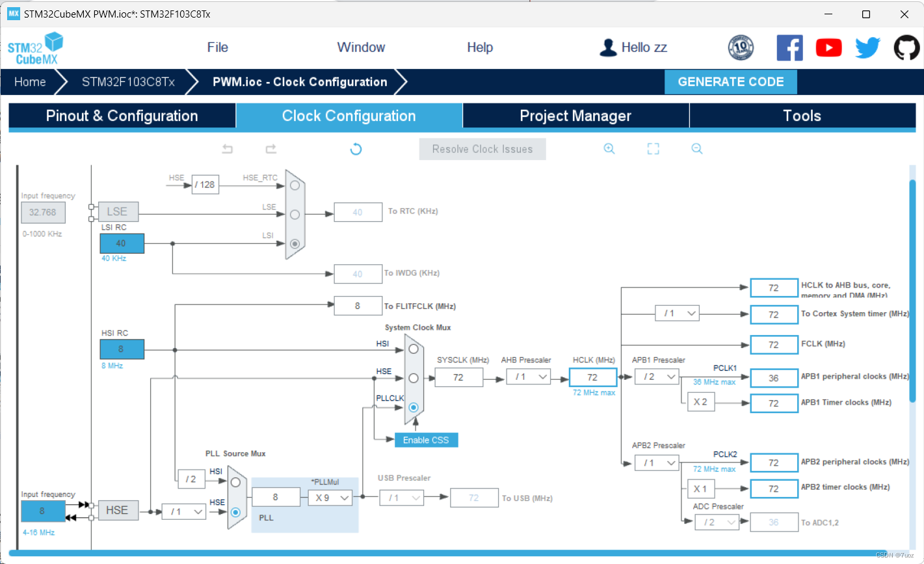Screen dimensions: 924x564
Task: Go to STM32F103C8Tx breadcrumb
Action: click(128, 82)
